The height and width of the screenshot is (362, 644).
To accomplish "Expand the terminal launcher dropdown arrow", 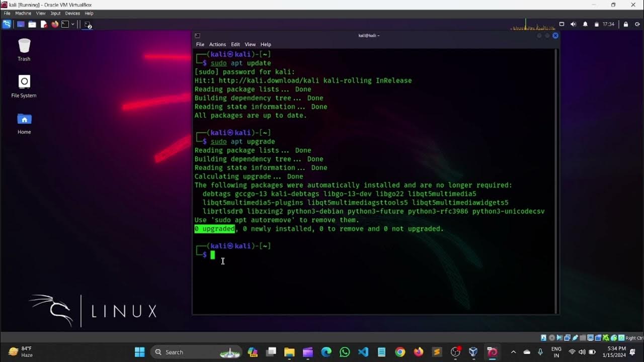I will pos(73,24).
